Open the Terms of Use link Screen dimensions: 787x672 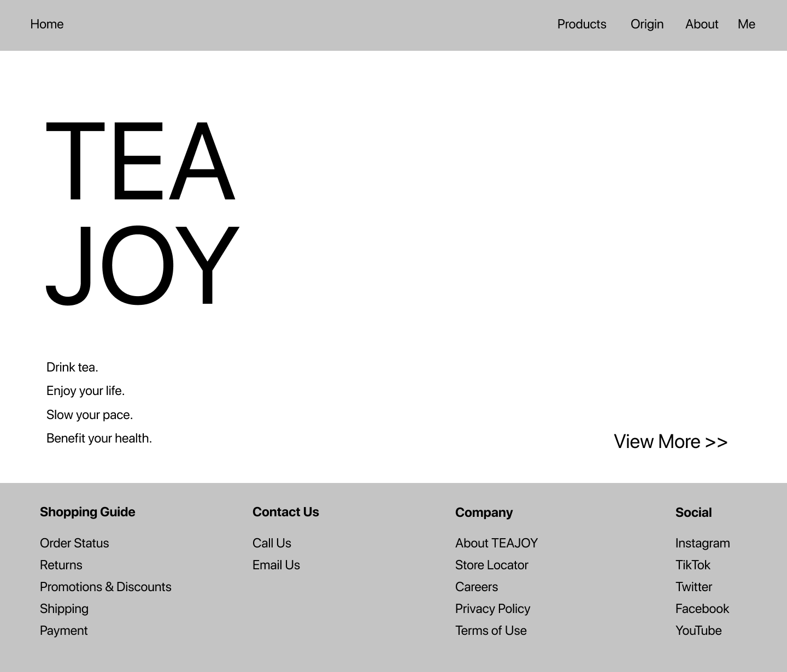click(491, 630)
